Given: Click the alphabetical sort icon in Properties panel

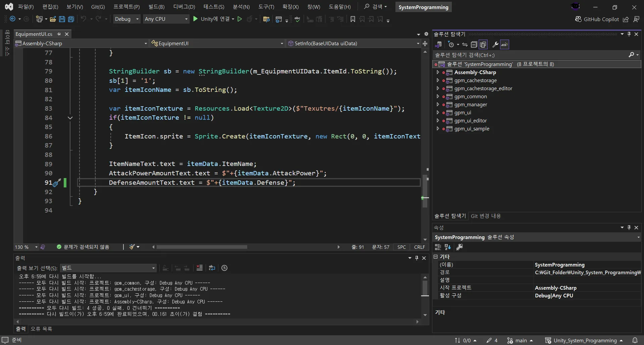Looking at the screenshot, I should [x=448, y=247].
